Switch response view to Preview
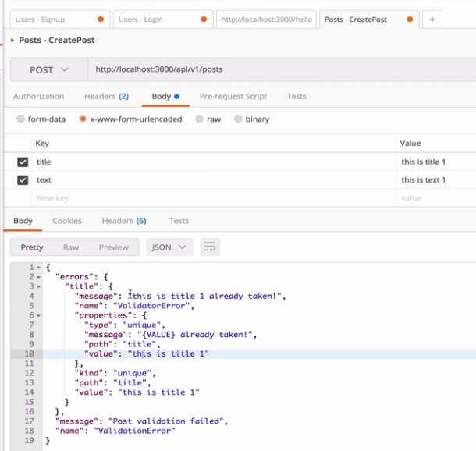The width and height of the screenshot is (476, 451). click(113, 247)
